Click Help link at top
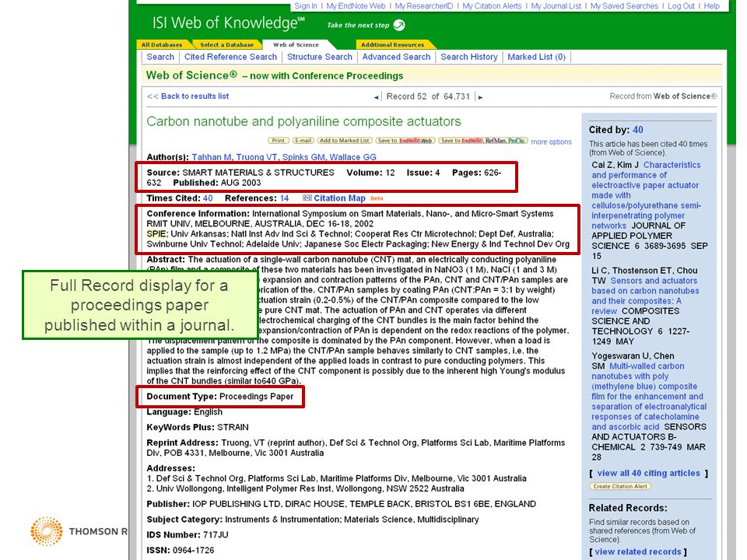This screenshot has width=747, height=560. (x=712, y=5)
